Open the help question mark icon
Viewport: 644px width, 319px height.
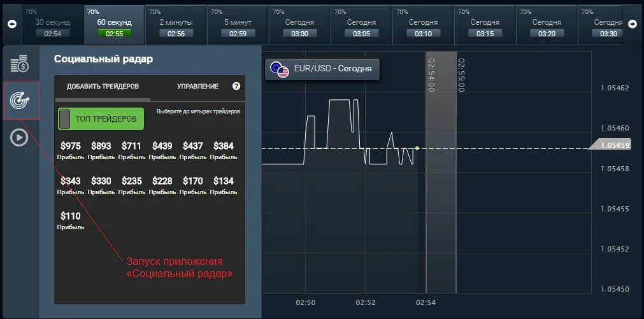[x=236, y=86]
